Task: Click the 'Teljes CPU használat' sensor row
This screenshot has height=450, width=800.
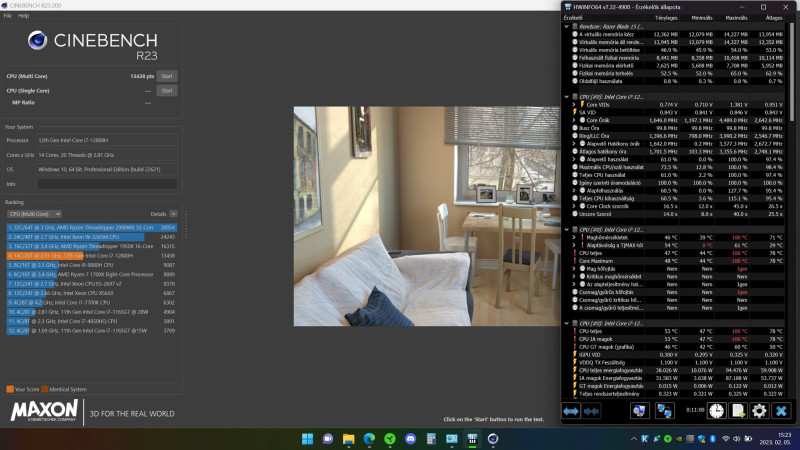Action: click(x=677, y=175)
